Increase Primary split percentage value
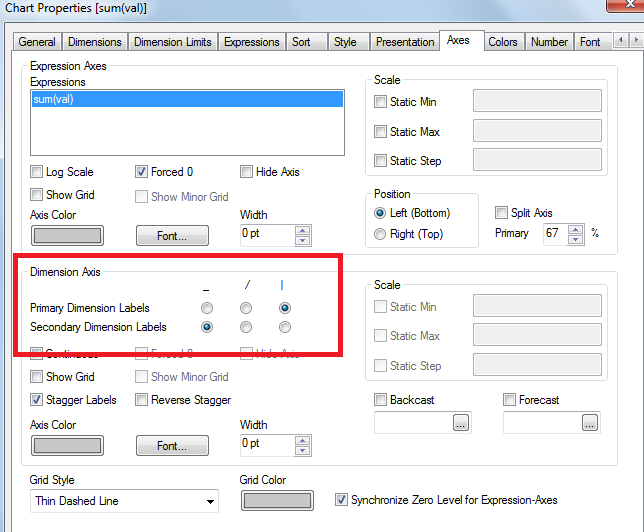Screen dimensions: 644x532 coord(575,228)
